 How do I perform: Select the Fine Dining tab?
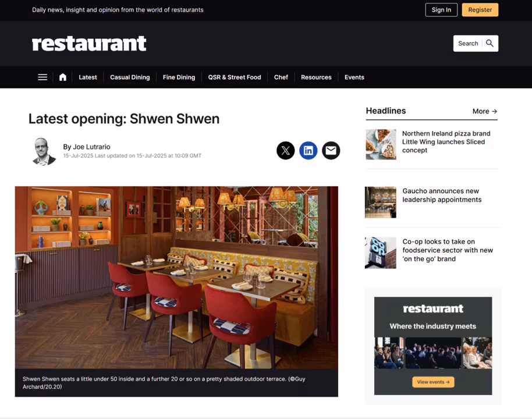coord(179,77)
